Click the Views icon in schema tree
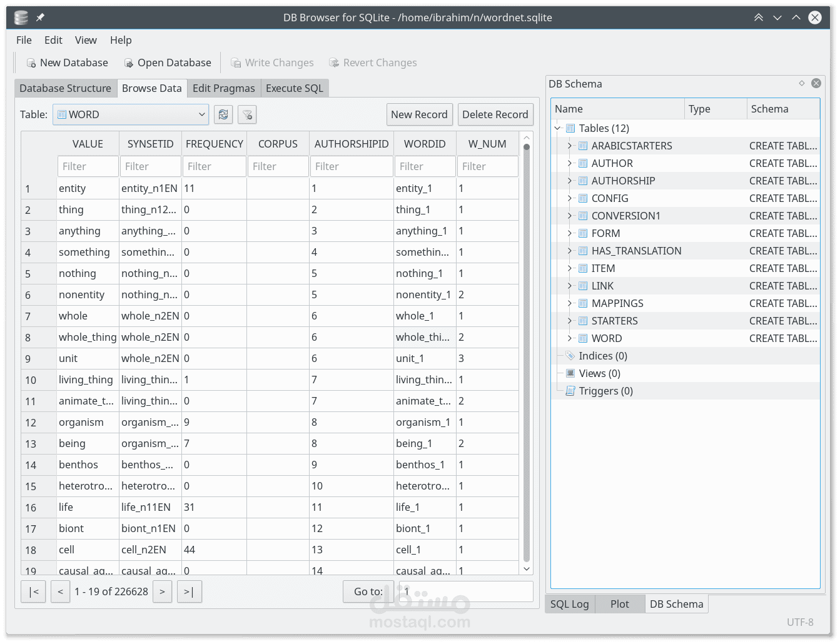Screen dimensions: 840x644 pyautogui.click(x=570, y=373)
